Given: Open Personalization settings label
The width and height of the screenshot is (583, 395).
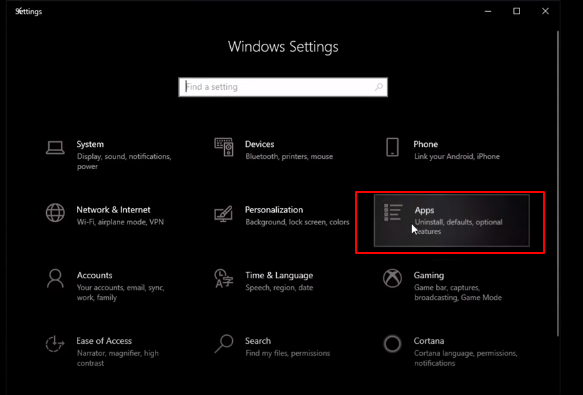Looking at the screenshot, I should coord(274,210).
